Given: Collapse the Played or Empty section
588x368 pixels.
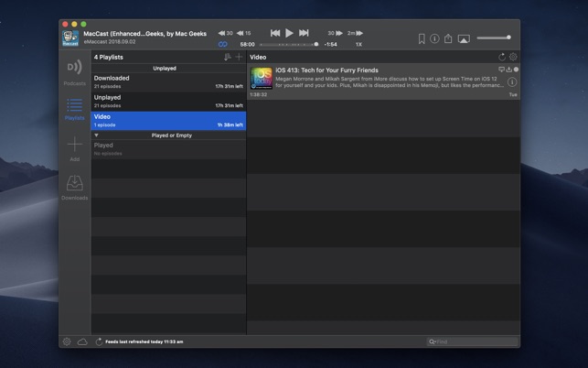Looking at the screenshot, I should pos(96,135).
